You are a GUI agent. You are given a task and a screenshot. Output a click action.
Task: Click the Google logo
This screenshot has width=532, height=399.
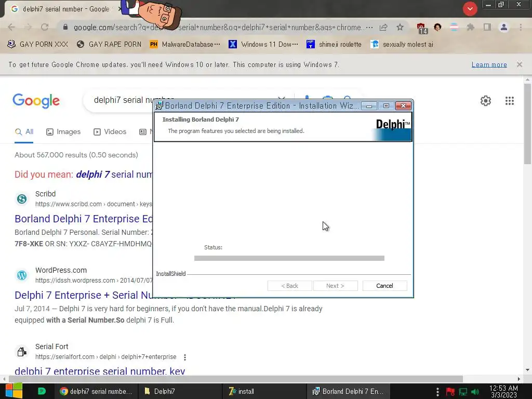pyautogui.click(x=36, y=101)
